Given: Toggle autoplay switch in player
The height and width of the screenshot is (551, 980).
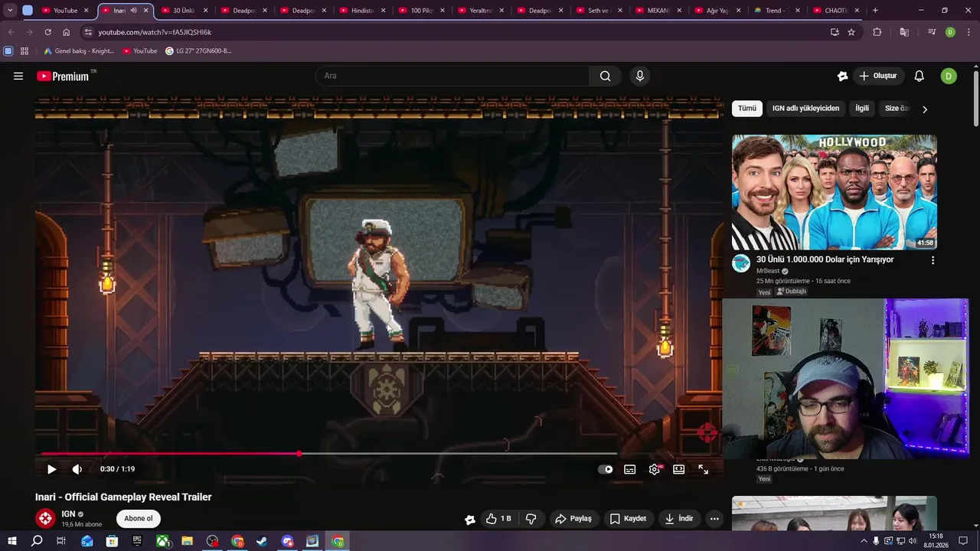Looking at the screenshot, I should (606, 469).
